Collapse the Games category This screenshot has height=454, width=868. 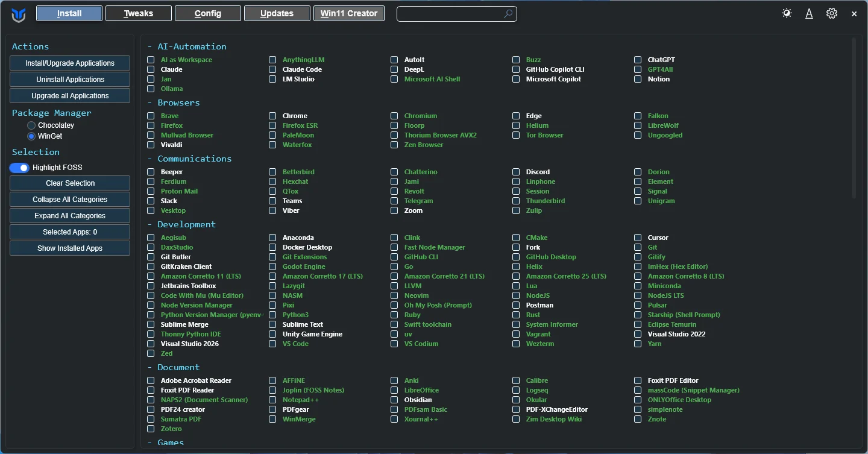point(166,443)
